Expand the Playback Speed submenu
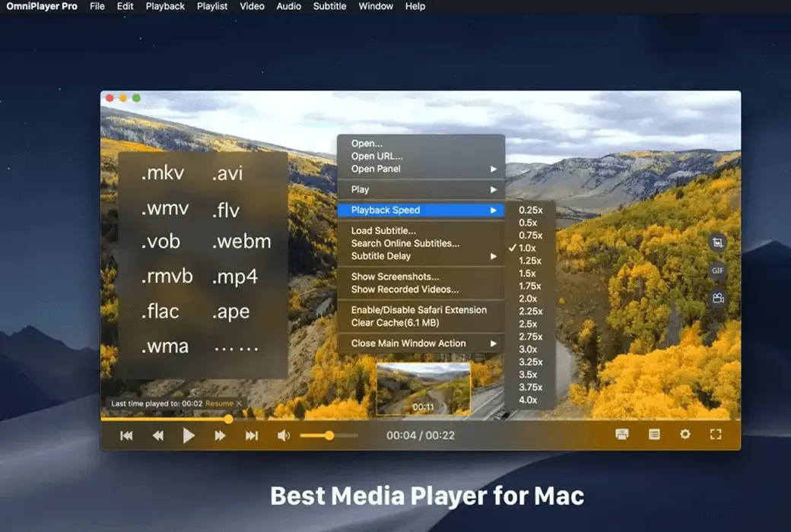 click(x=421, y=210)
